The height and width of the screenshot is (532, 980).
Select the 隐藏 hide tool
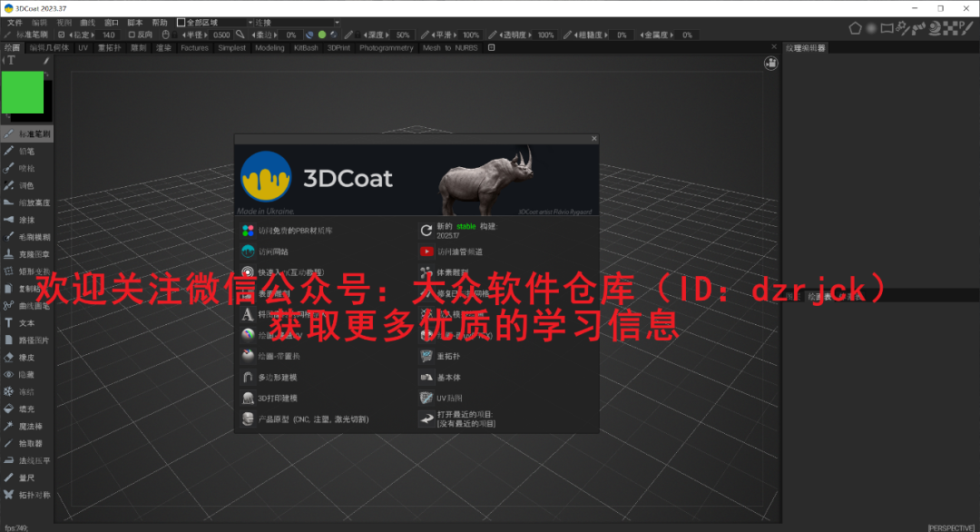pyautogui.click(x=26, y=374)
